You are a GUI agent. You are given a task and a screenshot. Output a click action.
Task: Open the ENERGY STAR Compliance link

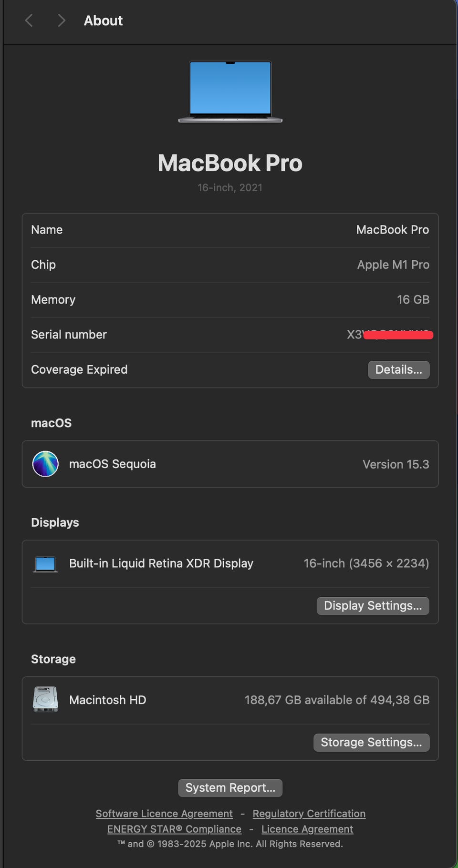(x=174, y=829)
